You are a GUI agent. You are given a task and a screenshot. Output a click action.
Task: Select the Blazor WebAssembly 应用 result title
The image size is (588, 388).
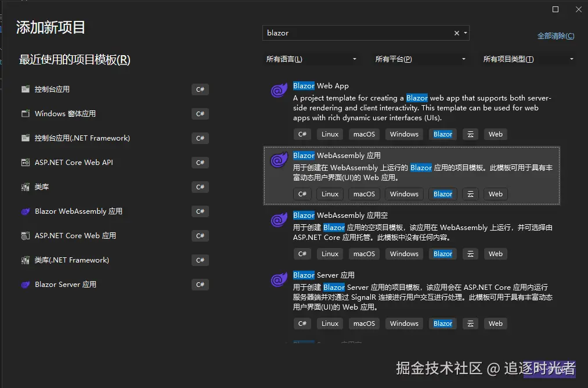pos(337,155)
